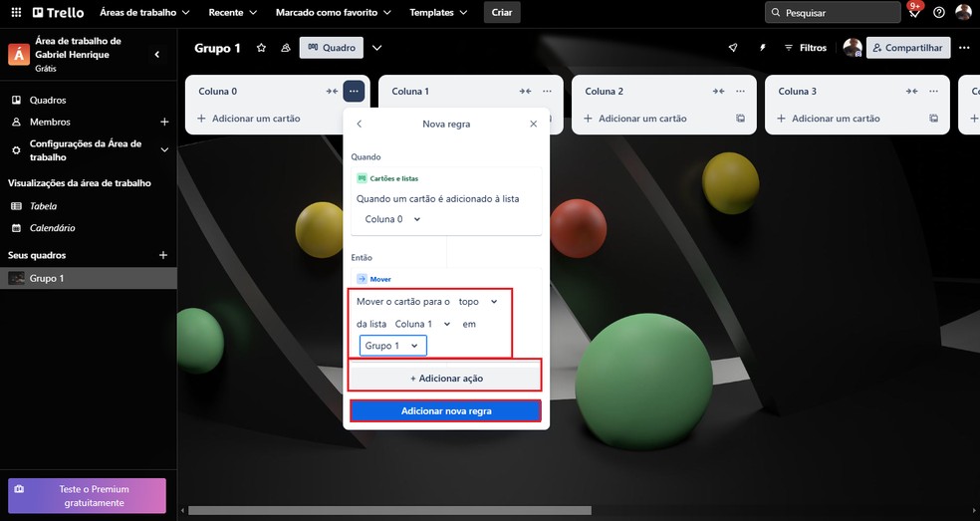Star the Grupo 1 board
980x521 pixels.
261,48
